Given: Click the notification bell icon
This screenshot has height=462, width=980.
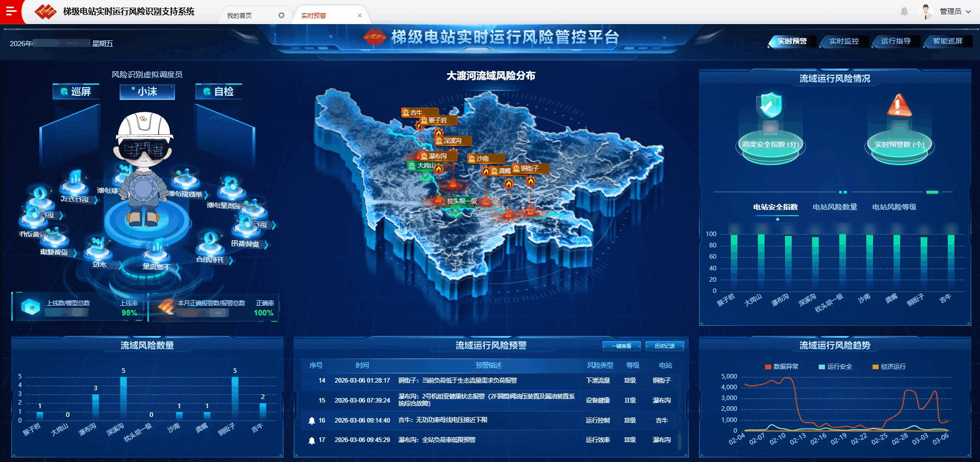Looking at the screenshot, I should [904, 11].
